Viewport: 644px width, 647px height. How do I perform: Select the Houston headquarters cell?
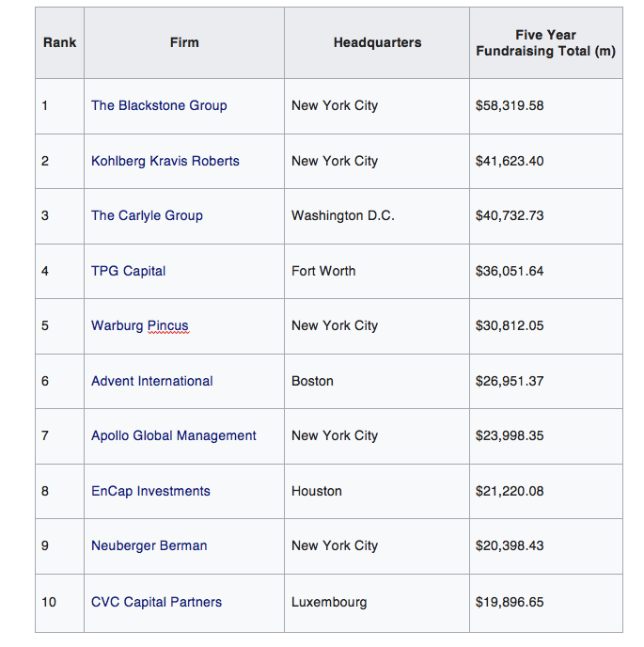(x=317, y=491)
